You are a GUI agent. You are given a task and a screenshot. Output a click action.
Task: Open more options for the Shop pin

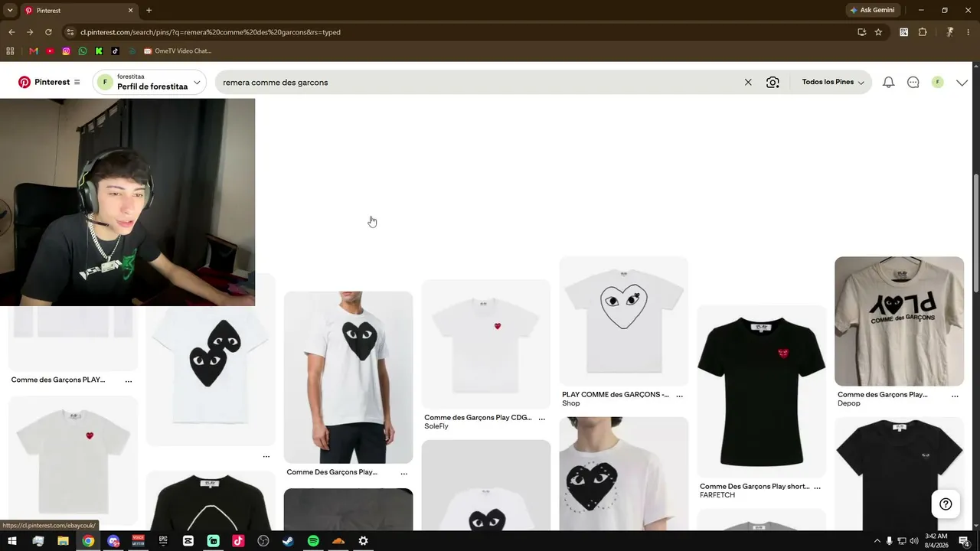coord(680,396)
